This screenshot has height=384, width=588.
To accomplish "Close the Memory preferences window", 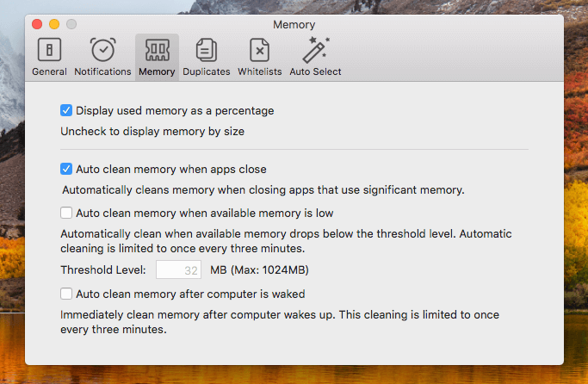I will (37, 24).
